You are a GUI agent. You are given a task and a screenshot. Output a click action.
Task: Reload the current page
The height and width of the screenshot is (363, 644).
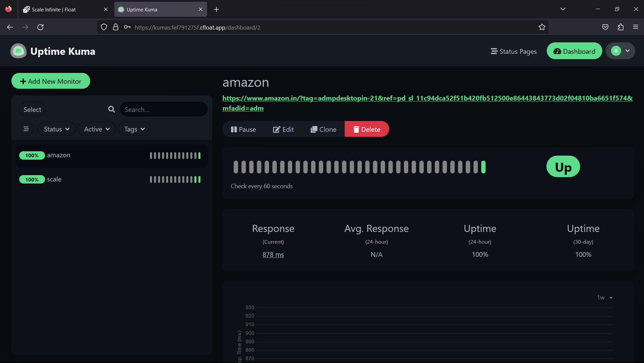[x=40, y=27]
